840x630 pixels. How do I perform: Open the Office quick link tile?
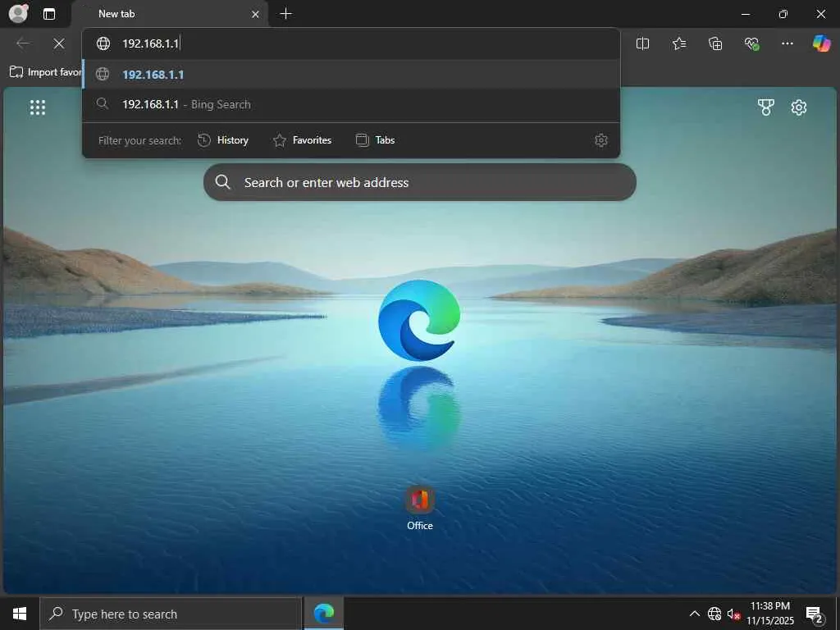[x=419, y=509]
